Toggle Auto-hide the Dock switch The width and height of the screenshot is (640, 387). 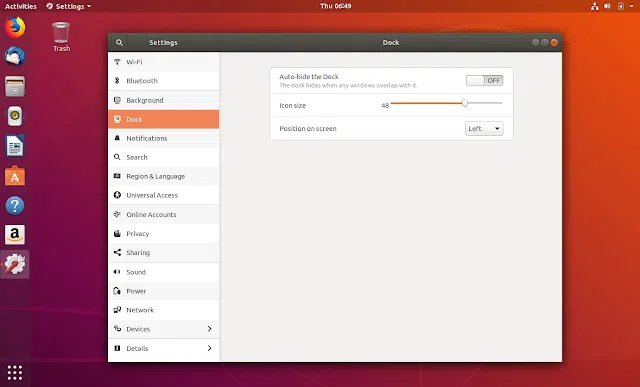tap(484, 80)
